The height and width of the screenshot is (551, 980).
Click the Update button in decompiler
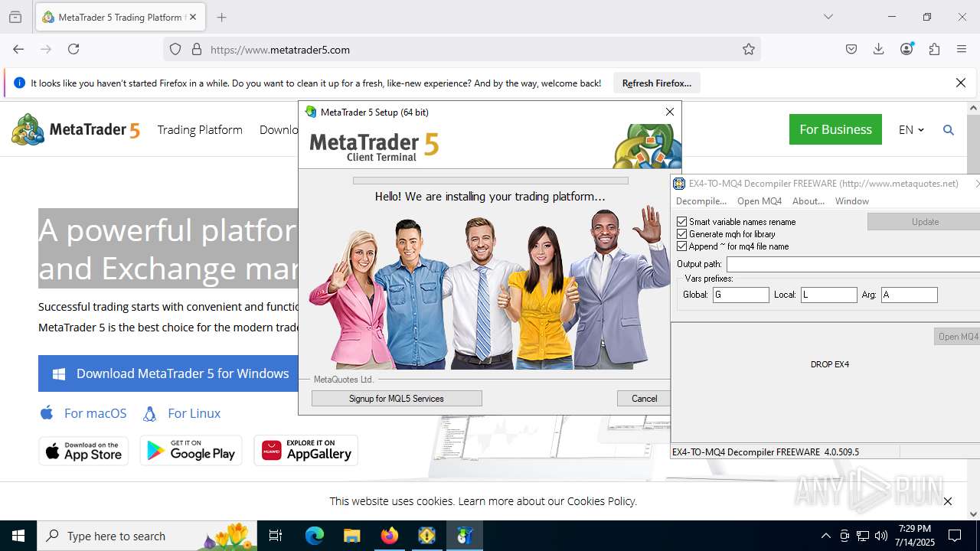point(924,221)
